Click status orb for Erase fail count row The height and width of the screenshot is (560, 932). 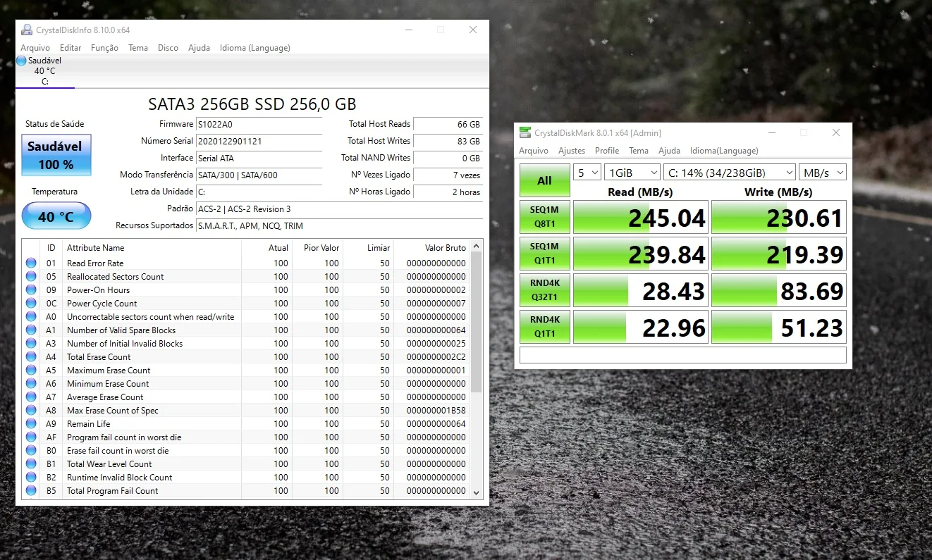tap(31, 451)
